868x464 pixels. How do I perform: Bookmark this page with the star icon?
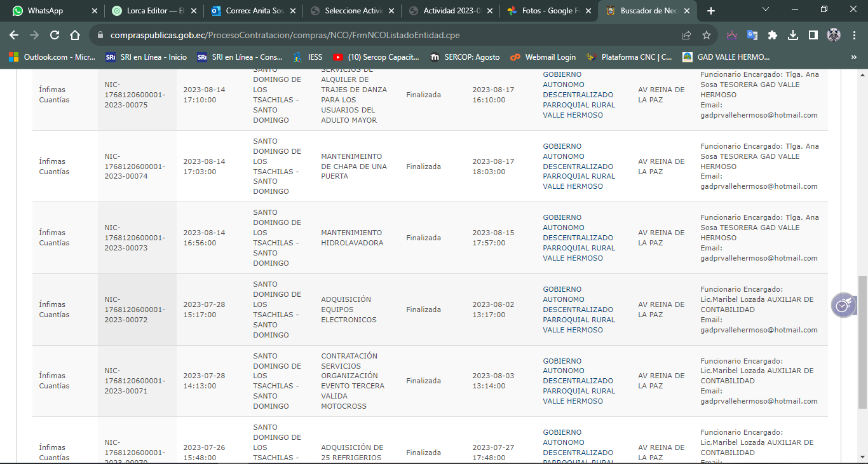[706, 36]
